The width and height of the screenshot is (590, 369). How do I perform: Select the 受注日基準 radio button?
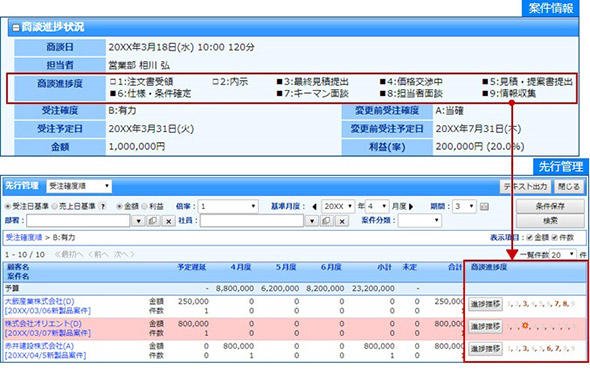click(x=8, y=207)
